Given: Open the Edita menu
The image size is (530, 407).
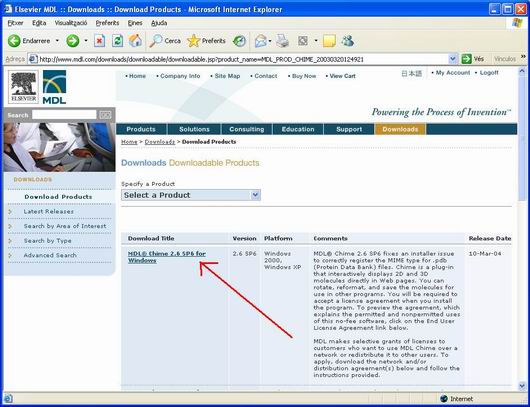Looking at the screenshot, I should tap(39, 23).
